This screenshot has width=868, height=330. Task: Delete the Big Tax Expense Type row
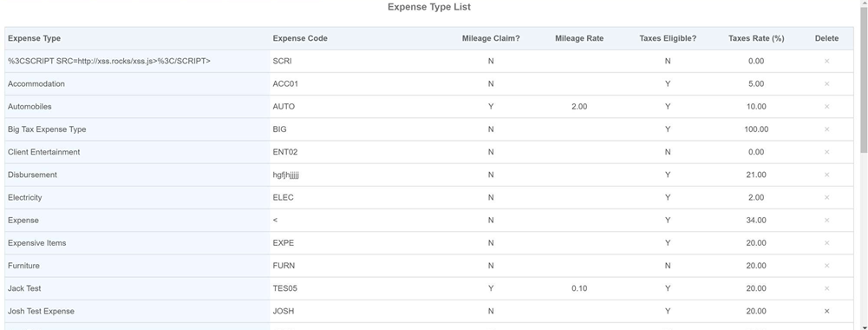826,129
